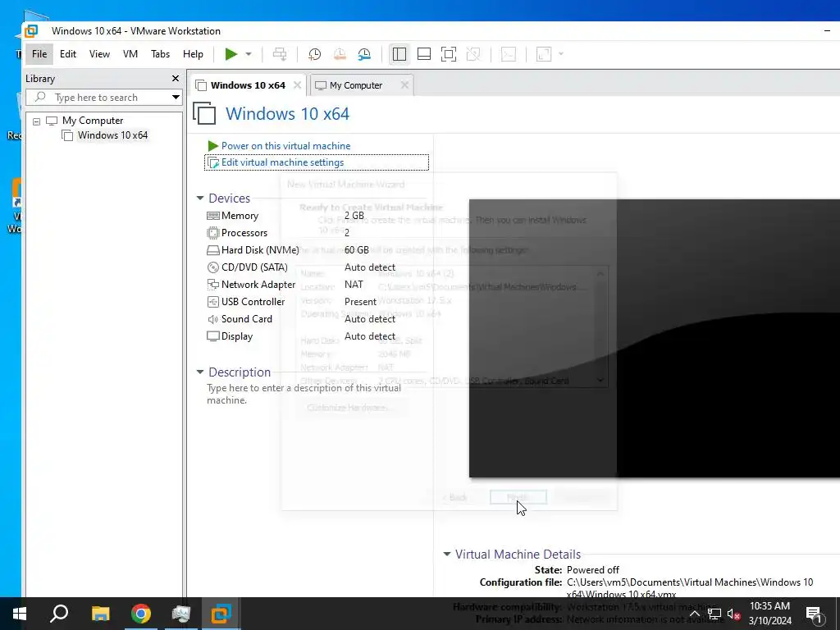The height and width of the screenshot is (630, 840).
Task: Enter full screen mode icon
Action: pyautogui.click(x=449, y=54)
